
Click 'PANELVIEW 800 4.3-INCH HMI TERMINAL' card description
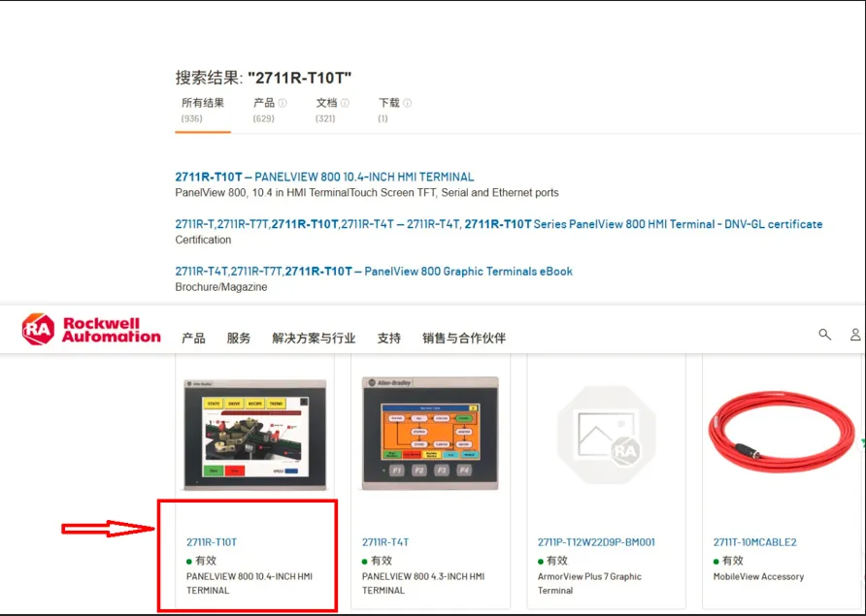(x=423, y=583)
